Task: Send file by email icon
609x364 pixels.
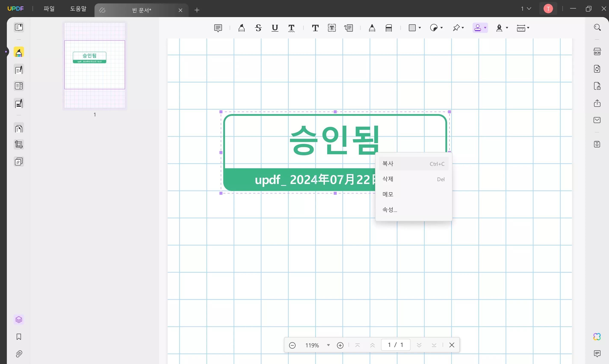Action: (x=597, y=120)
